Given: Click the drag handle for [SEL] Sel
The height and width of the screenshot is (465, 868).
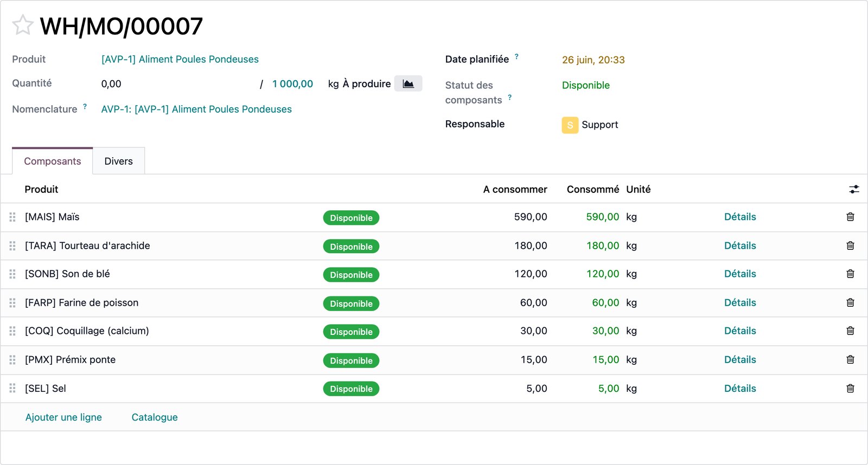Looking at the screenshot, I should point(12,388).
